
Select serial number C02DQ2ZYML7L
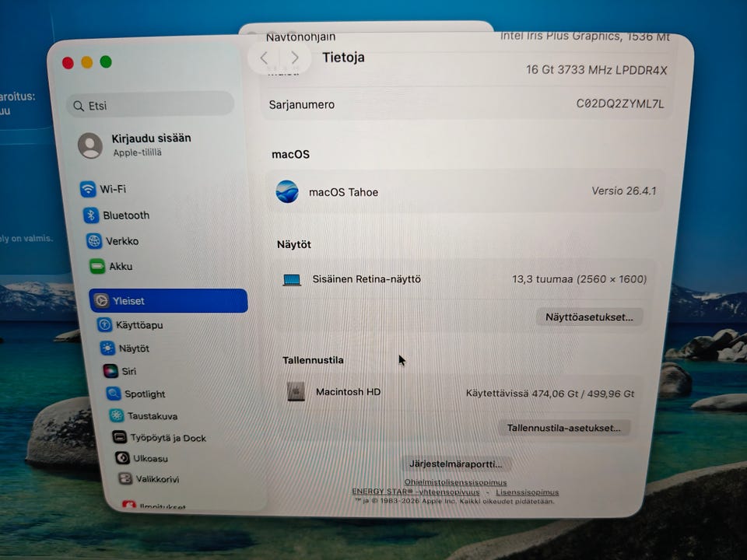point(620,103)
